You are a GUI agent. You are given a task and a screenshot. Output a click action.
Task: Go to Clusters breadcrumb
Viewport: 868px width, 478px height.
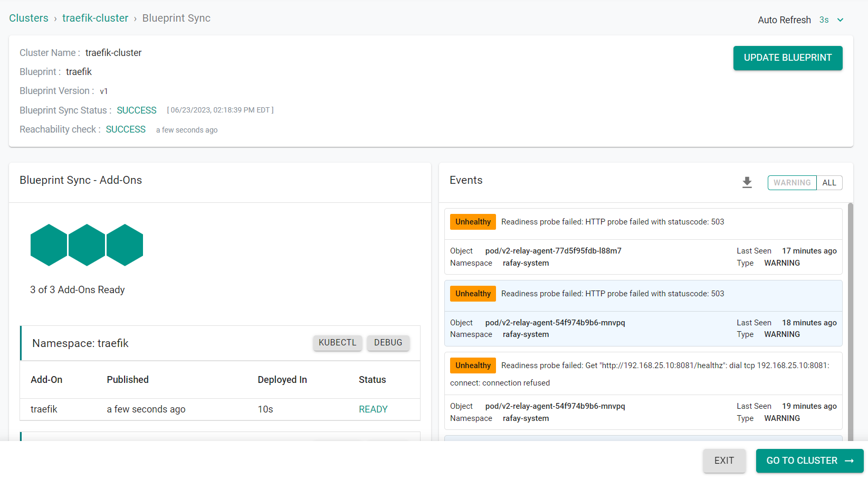(28, 18)
